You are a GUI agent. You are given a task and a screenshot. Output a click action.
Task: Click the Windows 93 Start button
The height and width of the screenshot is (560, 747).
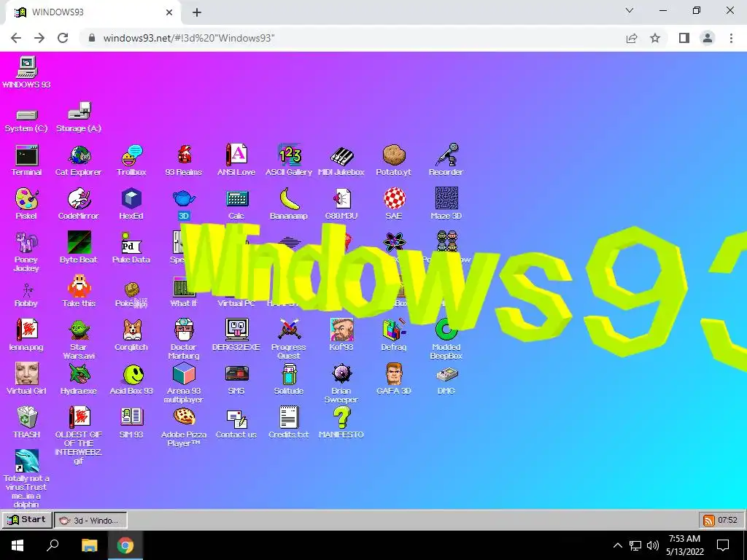(27, 519)
